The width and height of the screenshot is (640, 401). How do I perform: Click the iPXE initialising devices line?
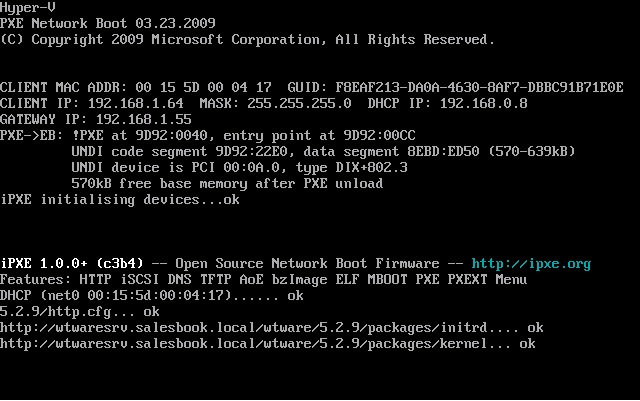click(120, 199)
